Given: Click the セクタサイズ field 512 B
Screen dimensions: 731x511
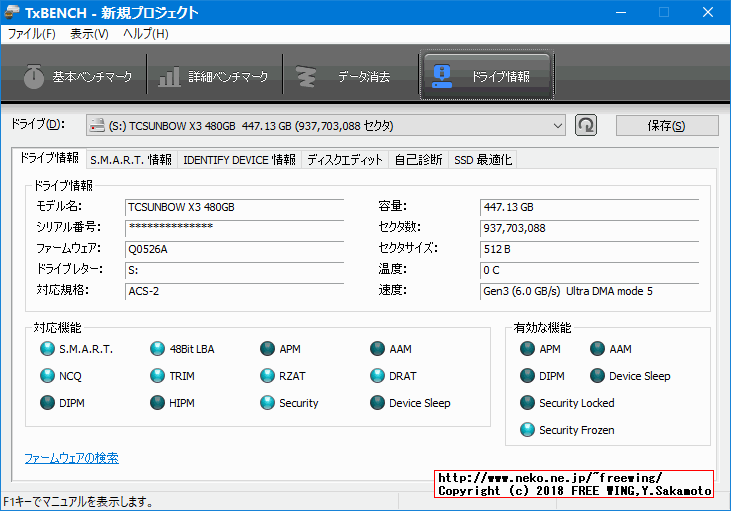Looking at the screenshot, I should pos(589,249).
